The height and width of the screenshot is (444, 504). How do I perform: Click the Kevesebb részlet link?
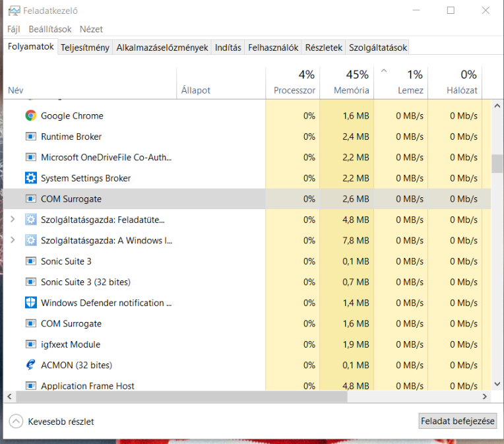61,422
